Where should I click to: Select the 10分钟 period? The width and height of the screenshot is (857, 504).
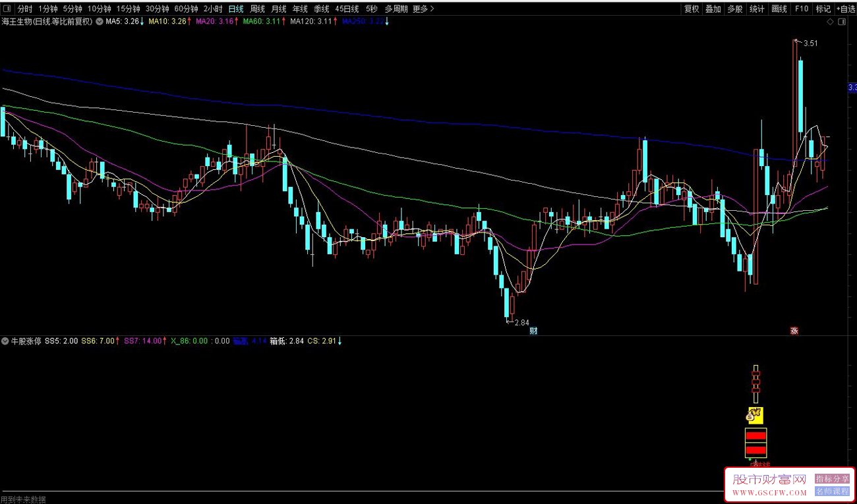pos(100,9)
